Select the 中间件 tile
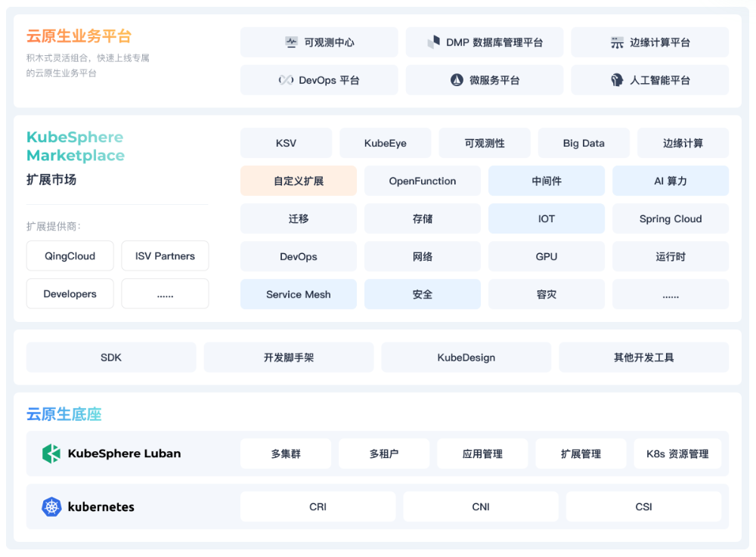This screenshot has width=756, height=557. (547, 181)
